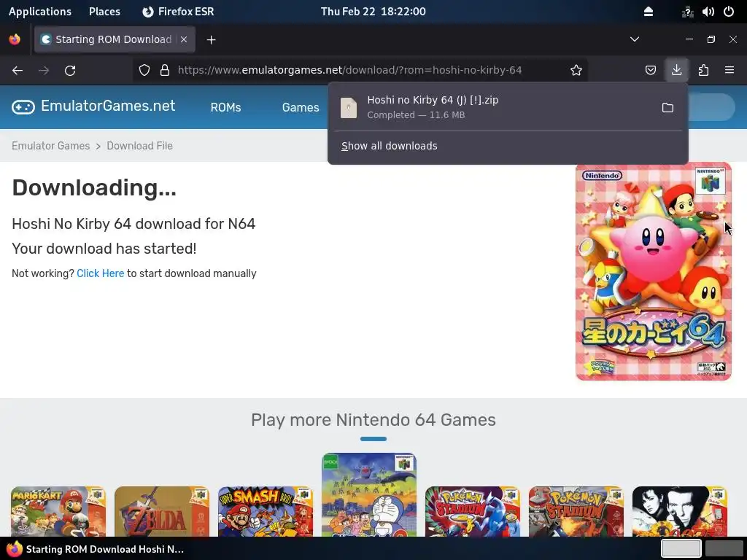Open the GoldenEye 007 thumbnail
The width and height of the screenshot is (747, 560).
pos(679,511)
